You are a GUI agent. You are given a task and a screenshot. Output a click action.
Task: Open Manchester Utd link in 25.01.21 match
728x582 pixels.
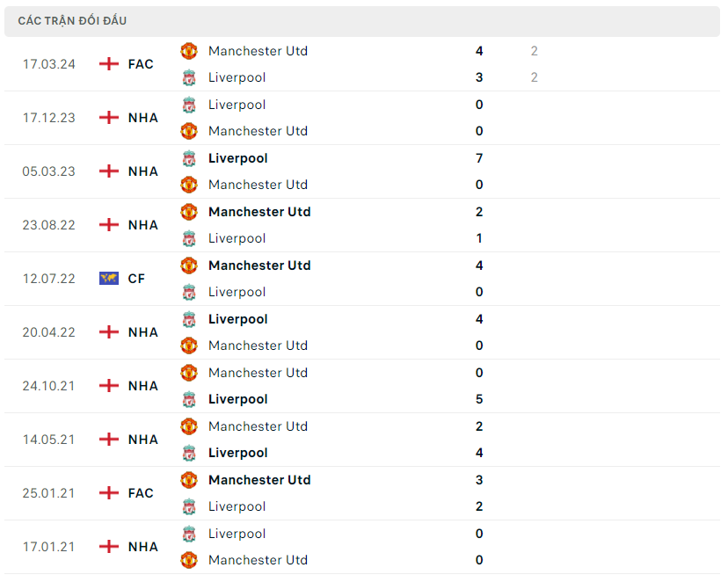tap(259, 480)
